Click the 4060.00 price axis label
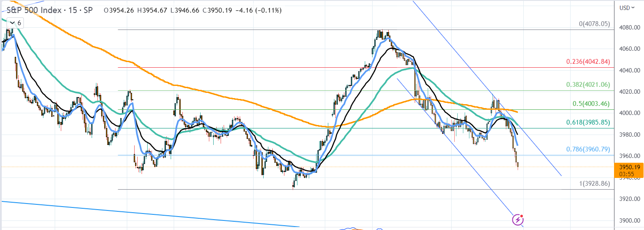This screenshot has width=644, height=230. pyautogui.click(x=630, y=49)
